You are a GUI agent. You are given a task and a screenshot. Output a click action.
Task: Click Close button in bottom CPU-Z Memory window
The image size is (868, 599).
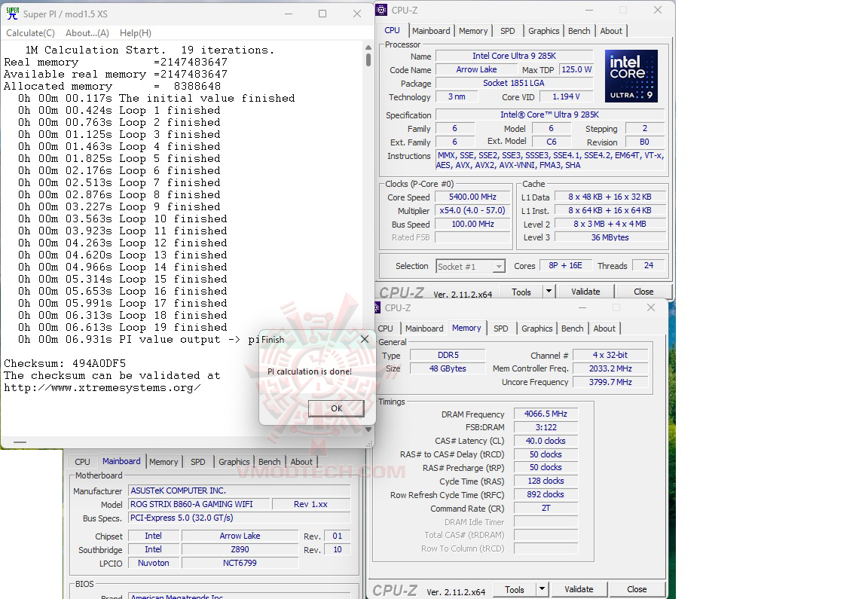(x=637, y=590)
